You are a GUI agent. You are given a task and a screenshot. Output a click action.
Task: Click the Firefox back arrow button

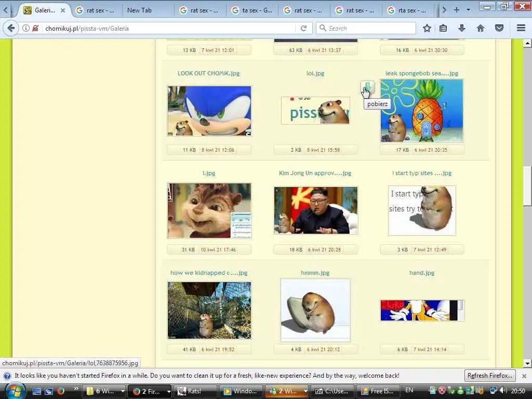[x=11, y=28]
